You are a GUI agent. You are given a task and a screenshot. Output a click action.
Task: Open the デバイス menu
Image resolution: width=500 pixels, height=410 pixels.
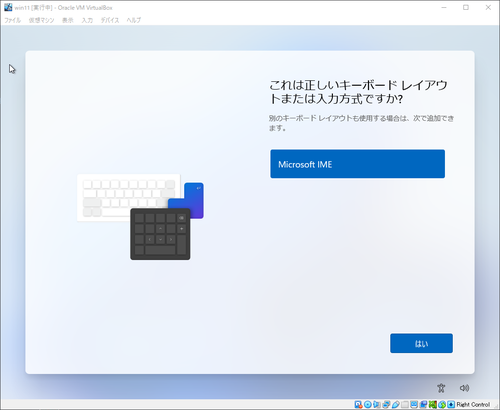pyautogui.click(x=110, y=20)
